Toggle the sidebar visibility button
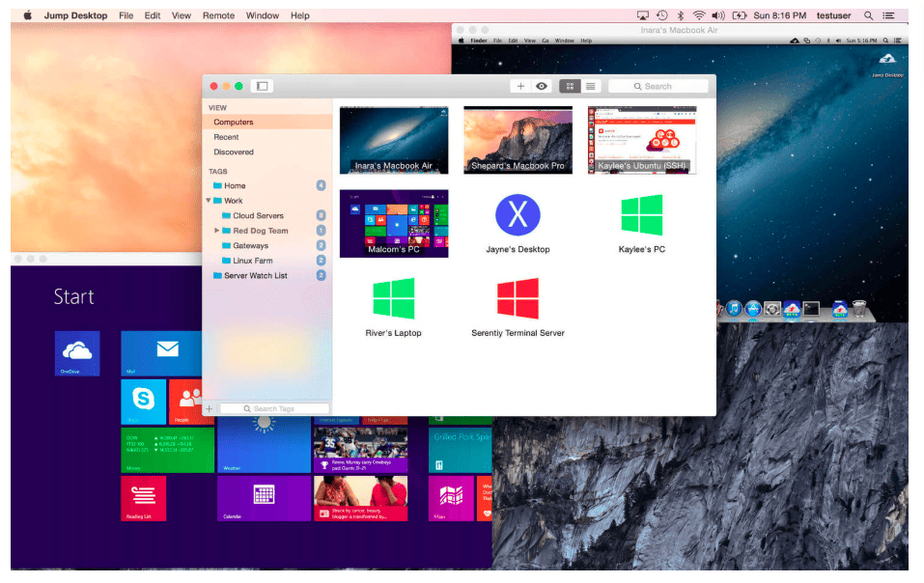Screen dimensions: 924x583 (263, 86)
